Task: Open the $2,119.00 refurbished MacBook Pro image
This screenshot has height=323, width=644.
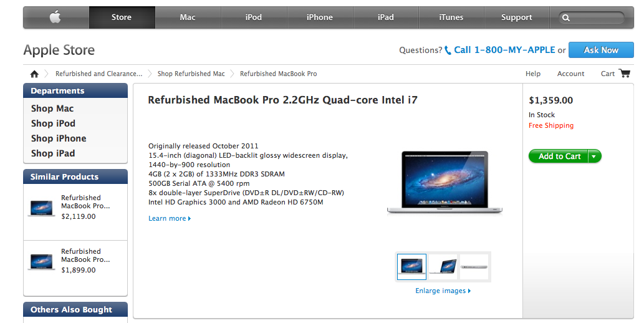Action: coord(42,209)
